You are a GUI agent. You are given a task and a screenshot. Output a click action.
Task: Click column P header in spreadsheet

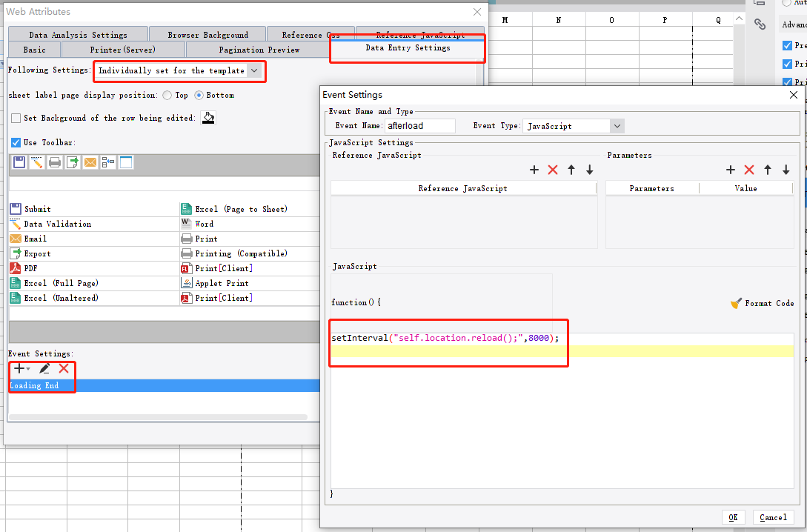pyautogui.click(x=665, y=20)
